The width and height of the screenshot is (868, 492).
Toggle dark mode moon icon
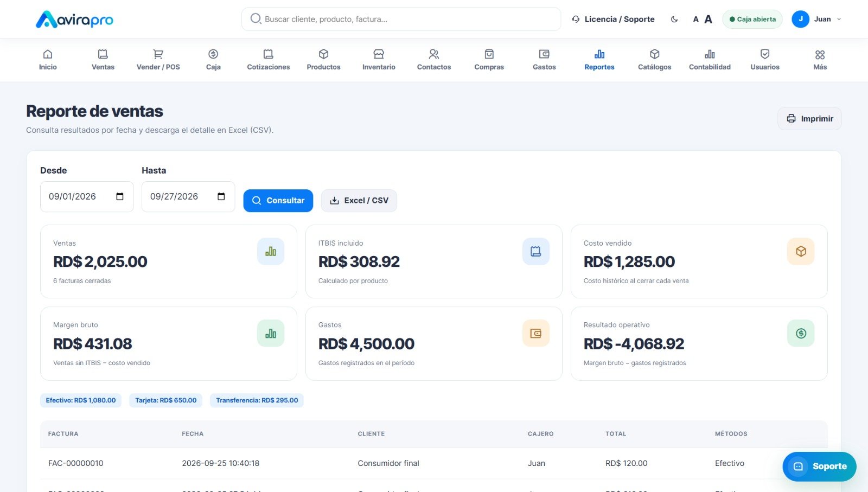(x=674, y=19)
